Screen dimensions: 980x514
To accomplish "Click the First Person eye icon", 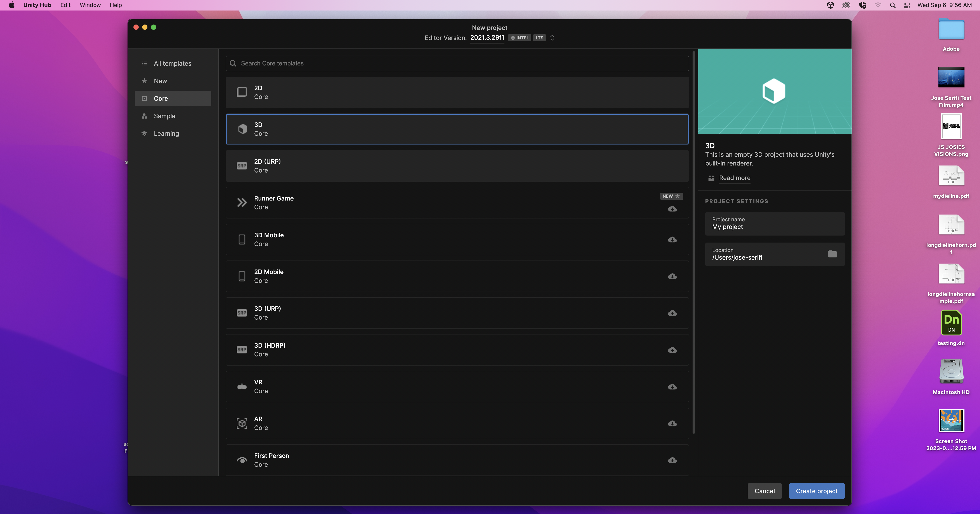I will [241, 460].
